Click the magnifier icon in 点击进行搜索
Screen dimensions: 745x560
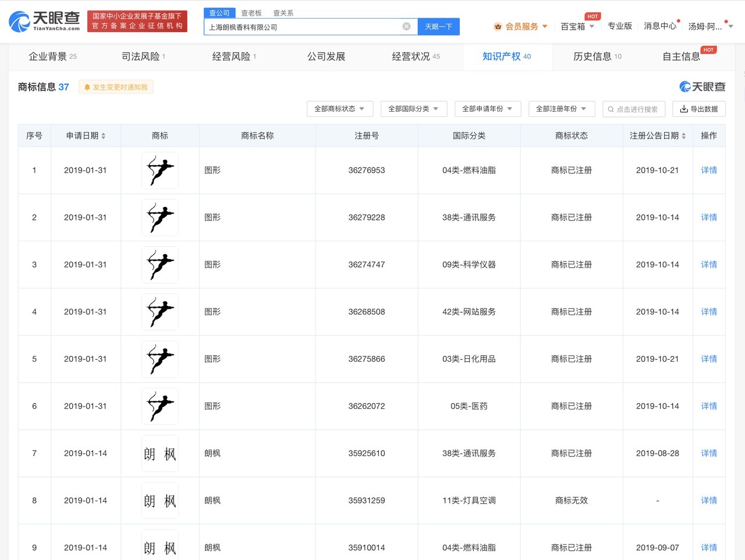(x=610, y=109)
